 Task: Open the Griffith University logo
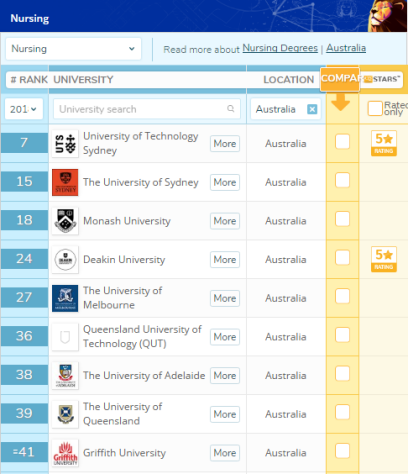tap(65, 453)
